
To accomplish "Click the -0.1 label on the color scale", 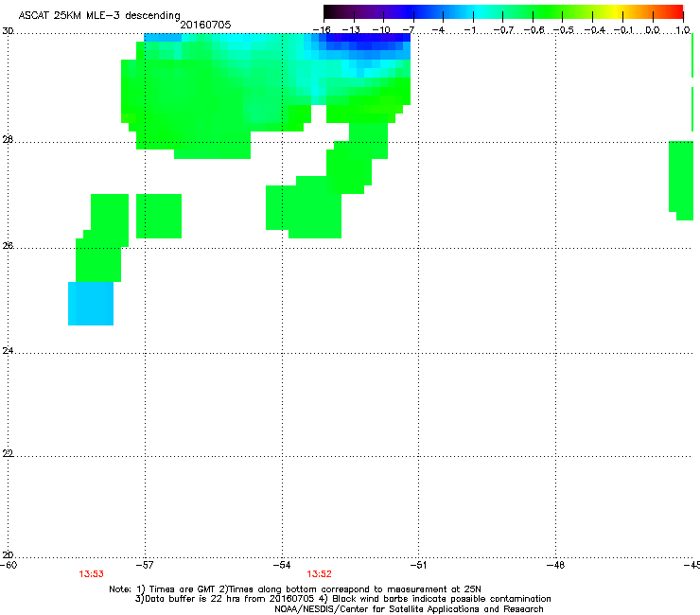I will pos(623,30).
